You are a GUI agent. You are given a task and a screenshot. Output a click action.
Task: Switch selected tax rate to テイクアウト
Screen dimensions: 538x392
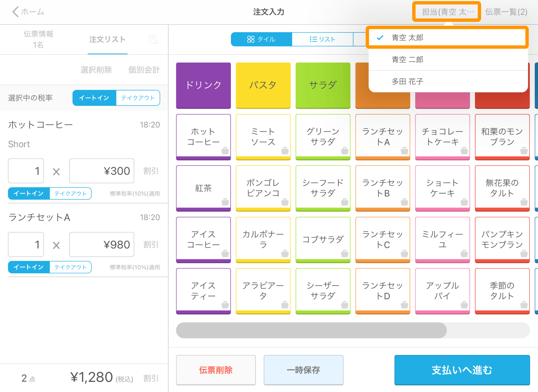[x=138, y=98]
